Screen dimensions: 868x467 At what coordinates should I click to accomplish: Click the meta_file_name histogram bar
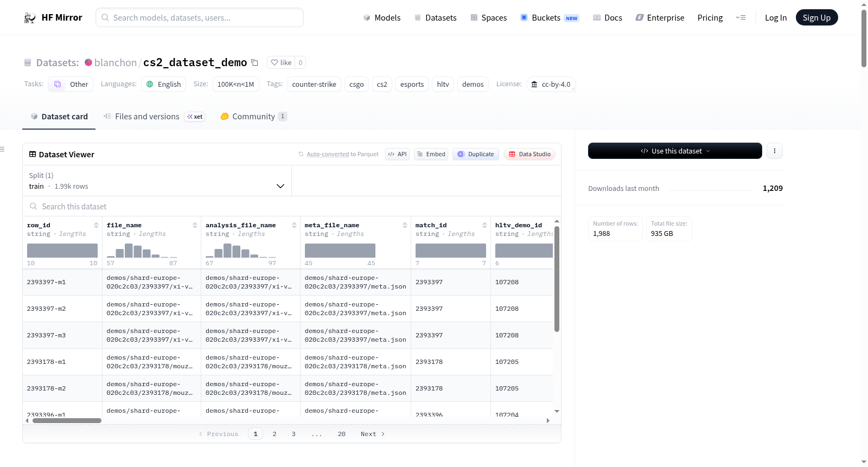coord(340,251)
